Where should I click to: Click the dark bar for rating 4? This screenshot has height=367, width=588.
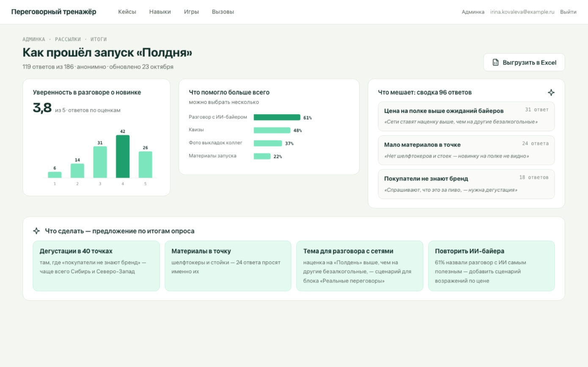click(x=123, y=156)
